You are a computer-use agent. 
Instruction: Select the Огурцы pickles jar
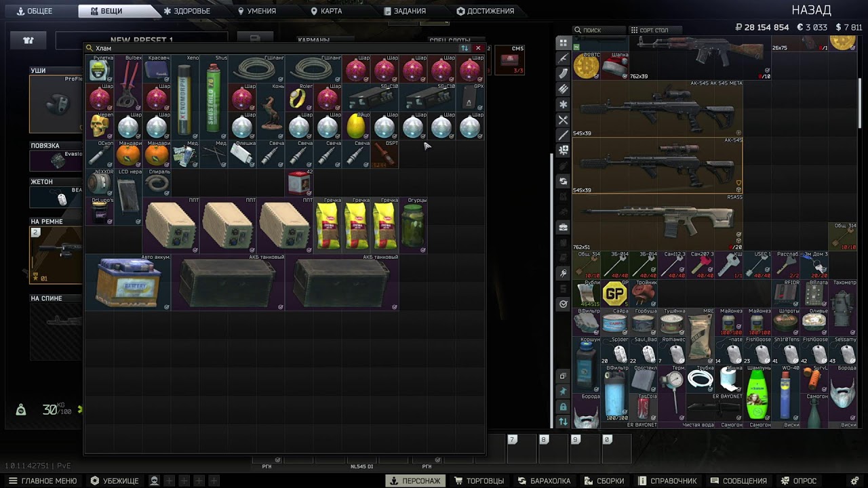point(413,226)
